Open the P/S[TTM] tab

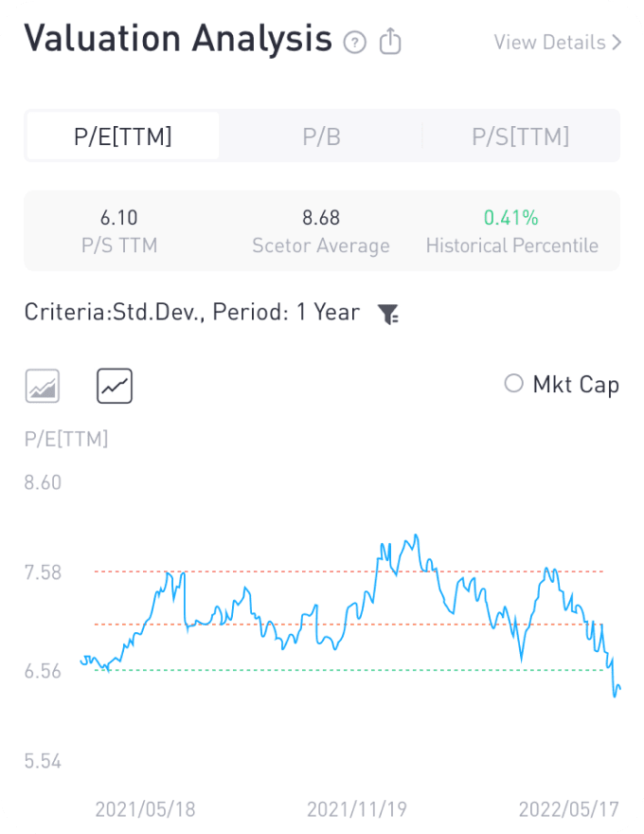pyautogui.click(x=520, y=136)
